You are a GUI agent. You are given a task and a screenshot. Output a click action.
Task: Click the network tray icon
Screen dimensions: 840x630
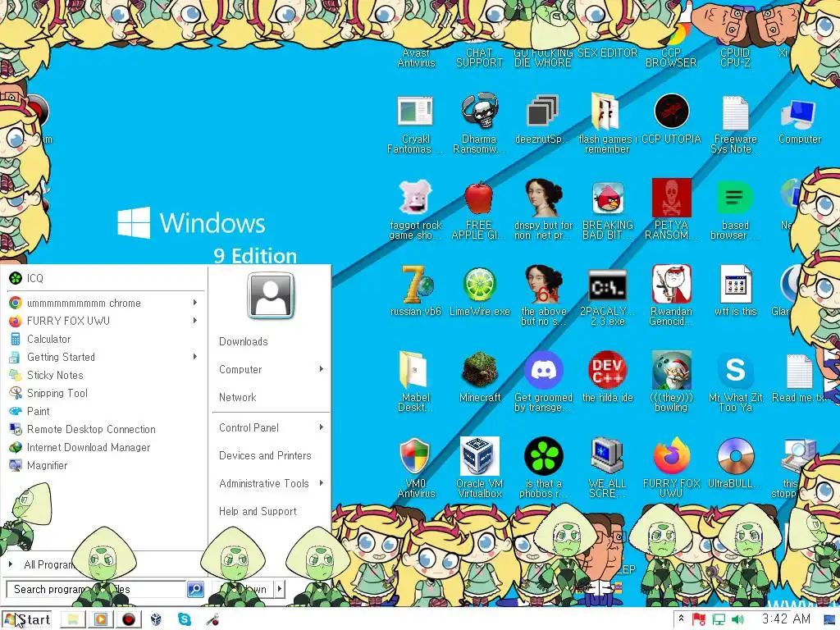[x=719, y=620]
